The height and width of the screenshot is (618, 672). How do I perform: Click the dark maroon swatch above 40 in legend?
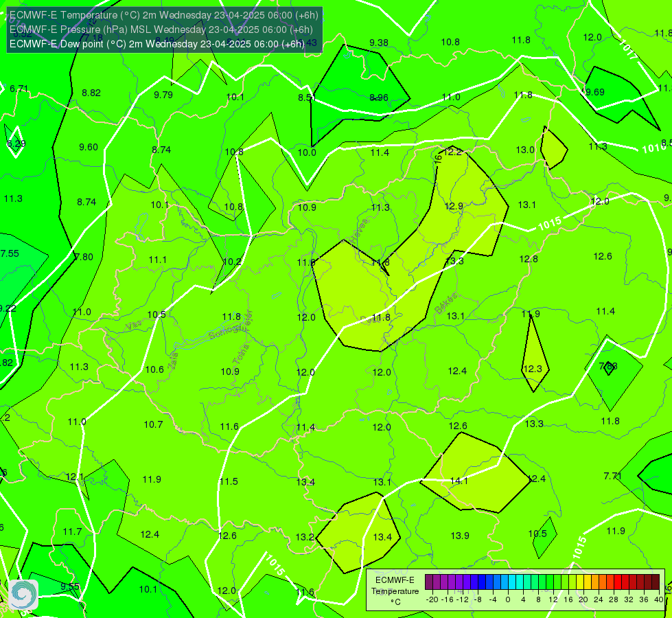(656, 582)
